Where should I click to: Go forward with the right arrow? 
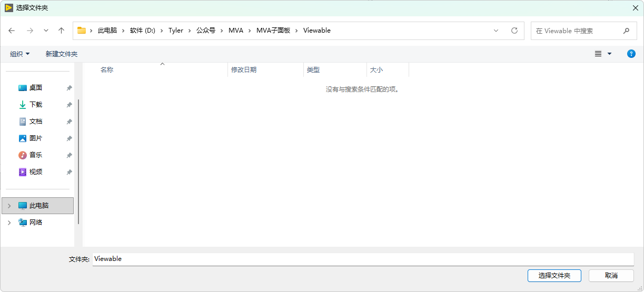30,31
